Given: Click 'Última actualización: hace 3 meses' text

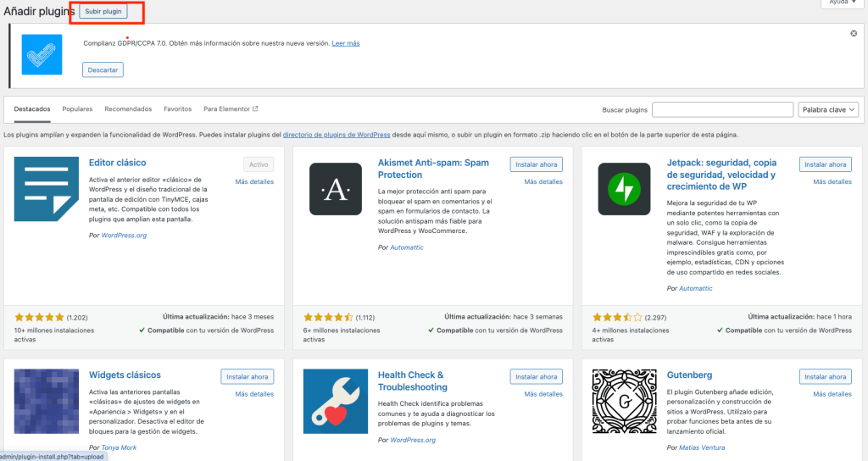Looking at the screenshot, I should tap(218, 317).
